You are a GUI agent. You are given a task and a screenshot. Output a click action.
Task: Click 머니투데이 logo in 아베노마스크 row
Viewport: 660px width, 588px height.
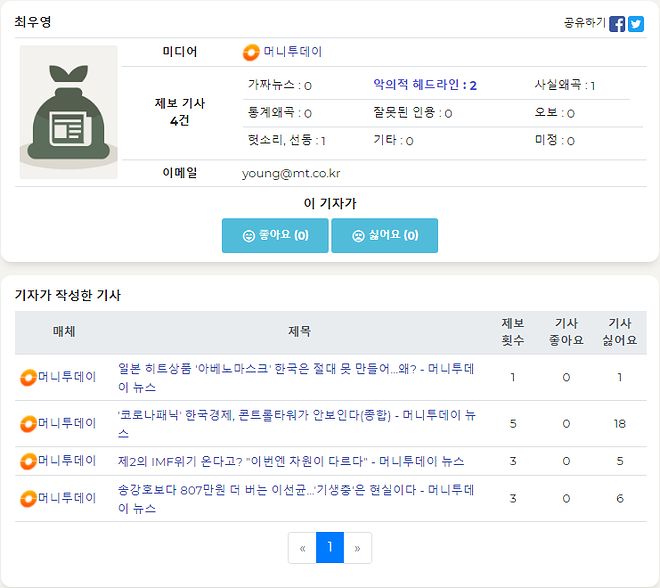coord(28,378)
